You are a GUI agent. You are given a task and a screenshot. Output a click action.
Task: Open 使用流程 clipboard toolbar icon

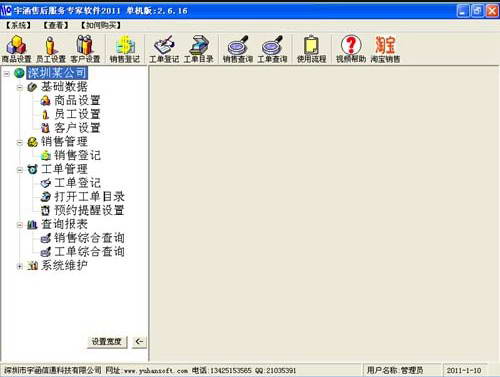point(311,49)
